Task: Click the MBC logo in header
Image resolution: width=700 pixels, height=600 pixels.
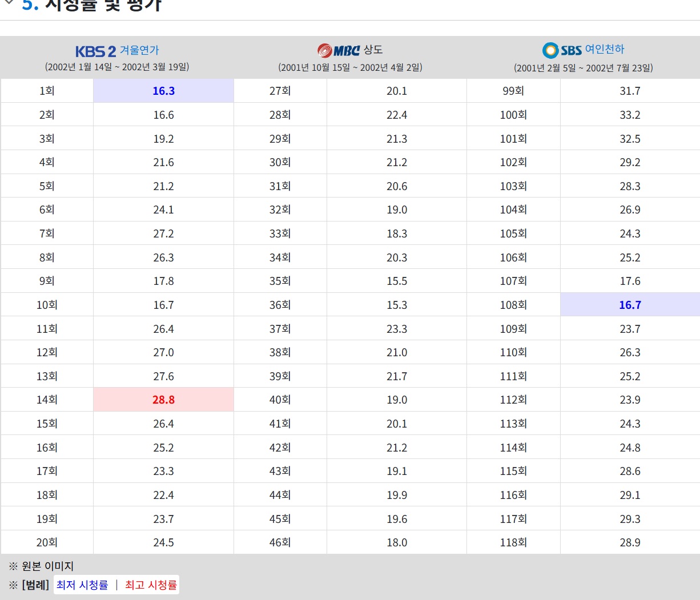Action: 339,51
